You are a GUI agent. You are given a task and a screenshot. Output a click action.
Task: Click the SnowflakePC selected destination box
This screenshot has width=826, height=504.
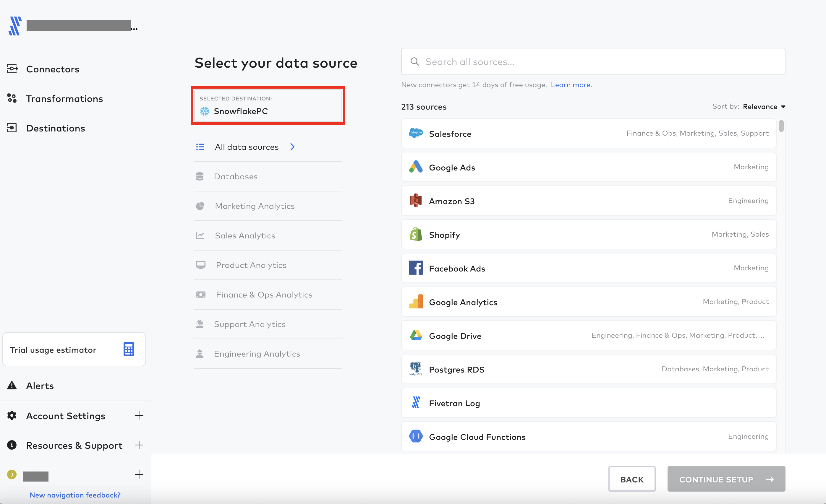tap(268, 105)
